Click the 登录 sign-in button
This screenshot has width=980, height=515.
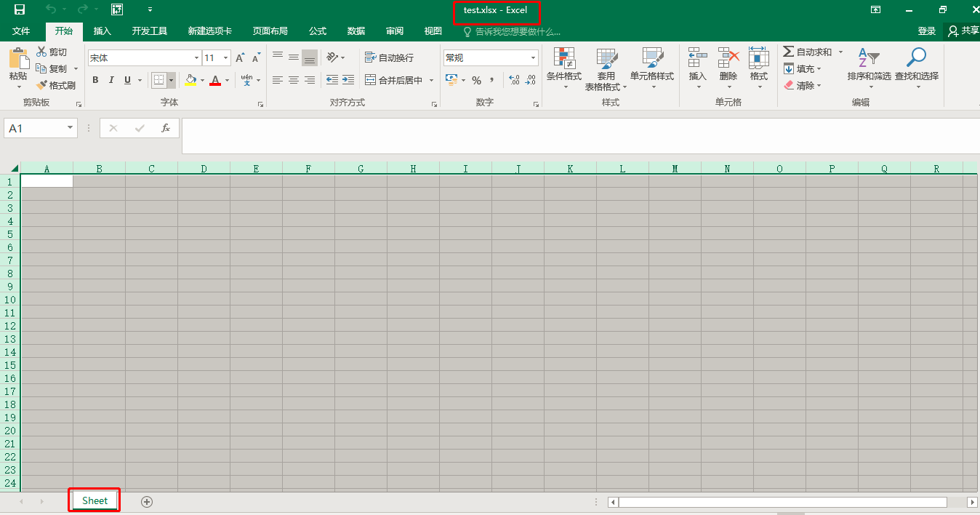click(927, 31)
